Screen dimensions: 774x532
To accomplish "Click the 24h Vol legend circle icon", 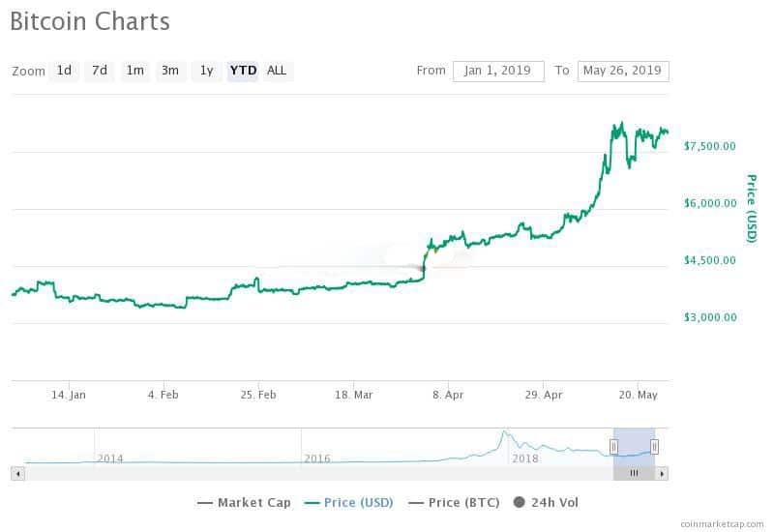I will [x=519, y=502].
